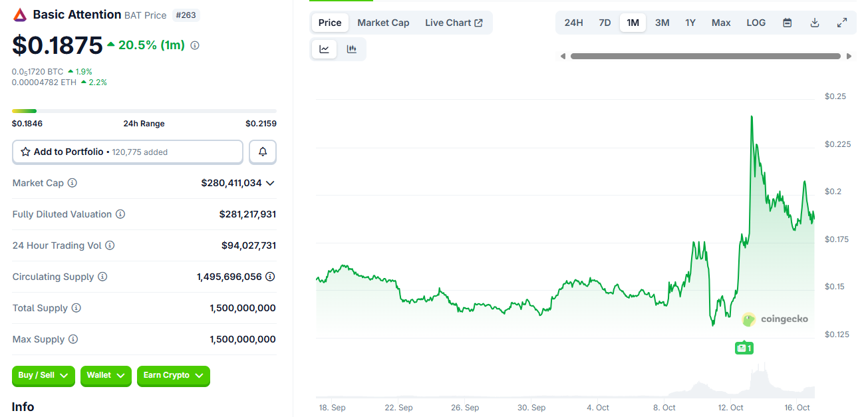Select the line chart view icon
The image size is (868, 417).
point(324,49)
